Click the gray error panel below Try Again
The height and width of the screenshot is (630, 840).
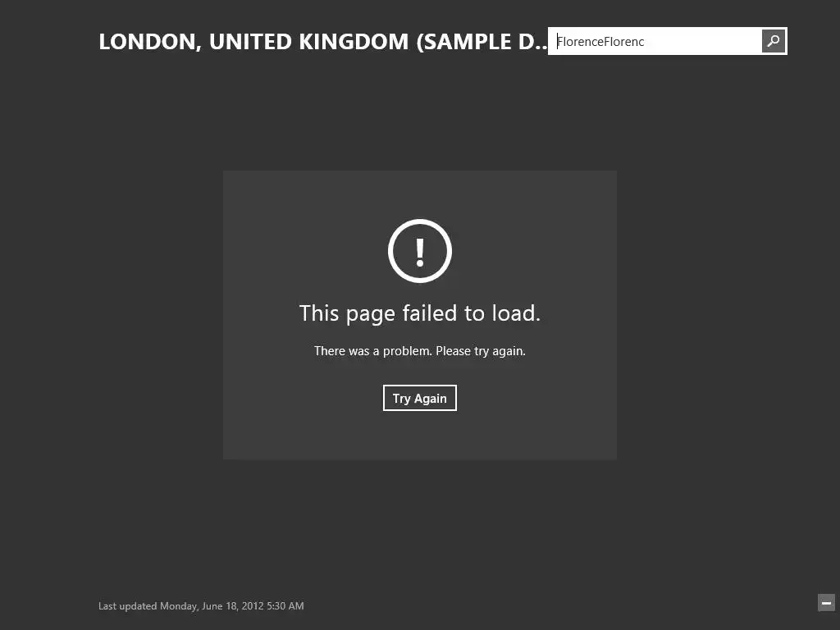point(420,435)
